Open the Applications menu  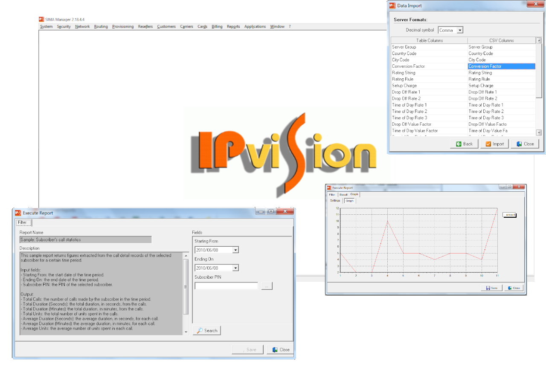click(x=255, y=26)
